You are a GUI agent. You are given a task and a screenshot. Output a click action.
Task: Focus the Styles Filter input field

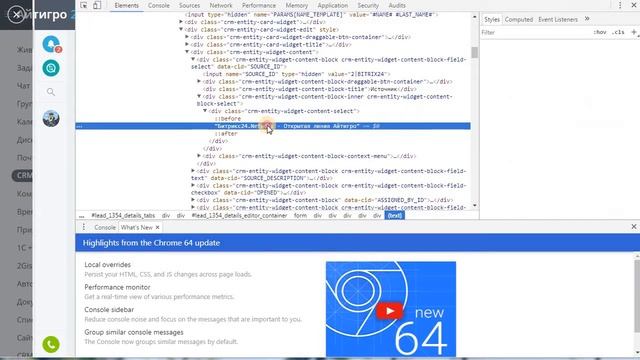click(535, 32)
